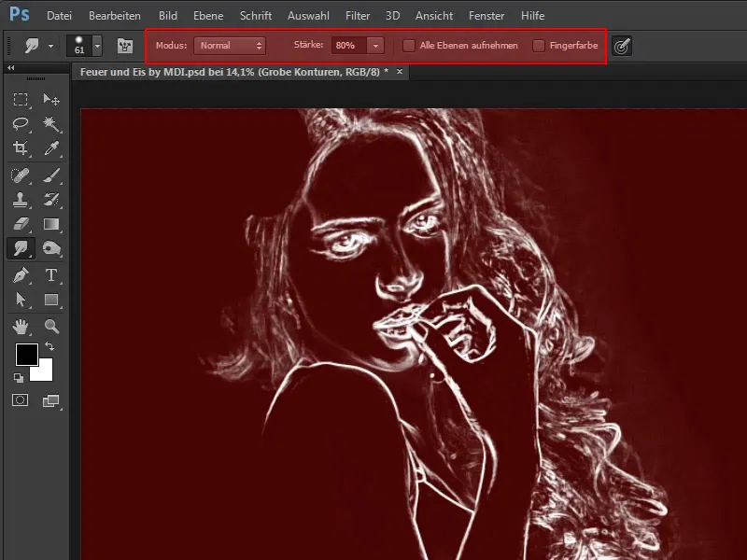Screen dimensions: 747x560
Task: Open the Fenster menu
Action: [486, 16]
